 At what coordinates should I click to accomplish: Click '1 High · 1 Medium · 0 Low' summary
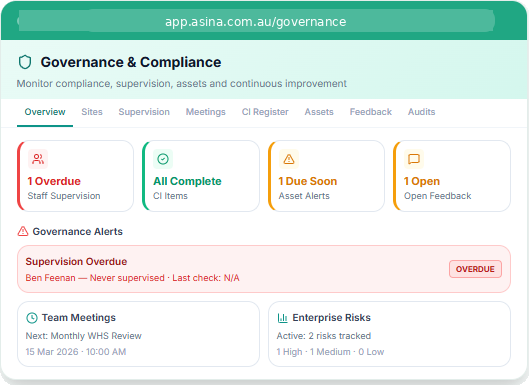pyautogui.click(x=330, y=352)
